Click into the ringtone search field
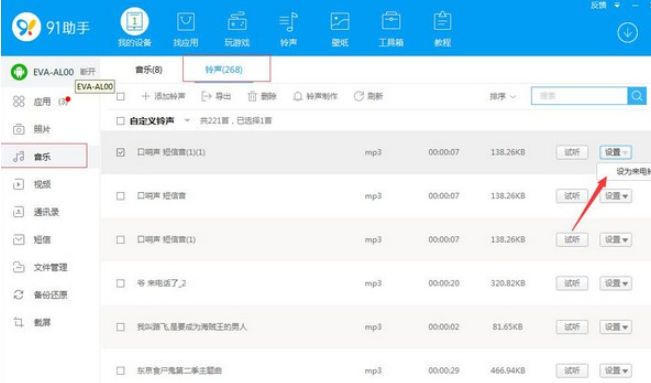The image size is (651, 383). click(x=579, y=96)
